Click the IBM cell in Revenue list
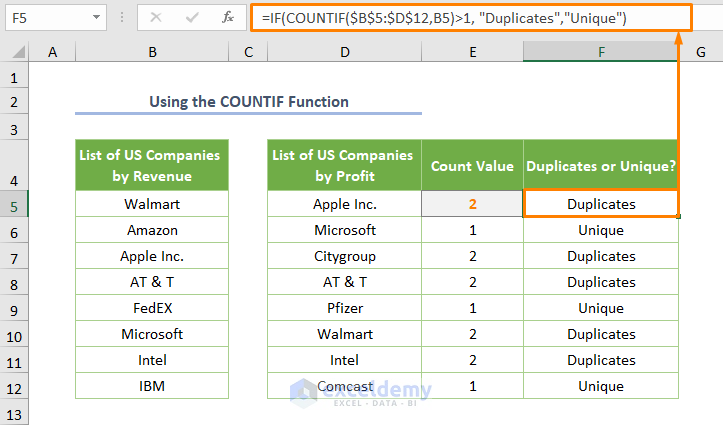This screenshot has height=425, width=723. (152, 386)
